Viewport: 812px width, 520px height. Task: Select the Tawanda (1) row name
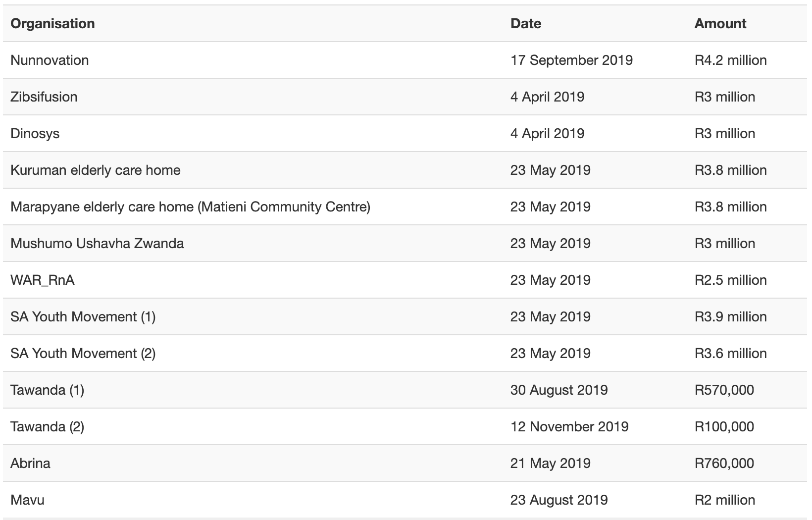coord(48,390)
